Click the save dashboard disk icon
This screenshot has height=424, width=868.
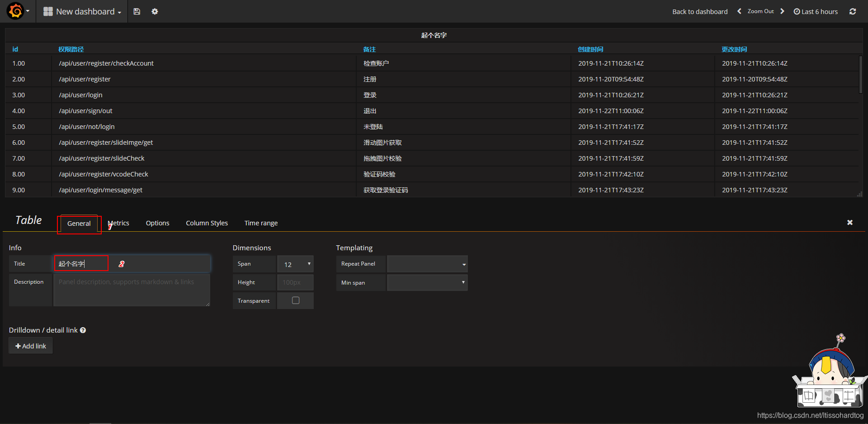click(x=137, y=11)
